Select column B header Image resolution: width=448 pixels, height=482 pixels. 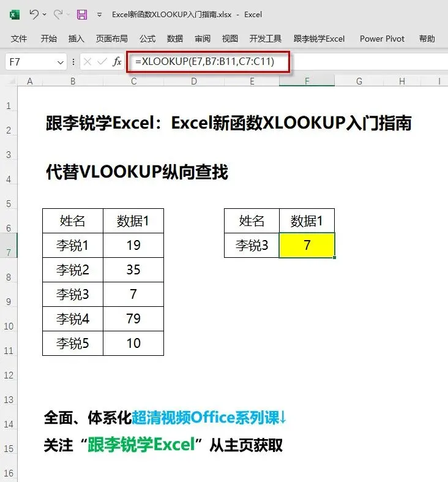(73, 81)
